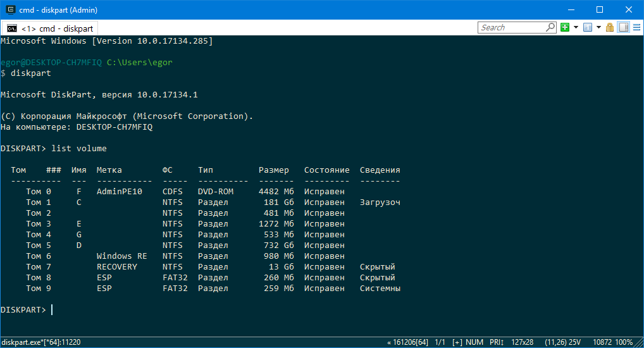The height and width of the screenshot is (348, 644).
Task: Click 'DVD-ROM' type in Том 0 row
Action: pos(216,192)
